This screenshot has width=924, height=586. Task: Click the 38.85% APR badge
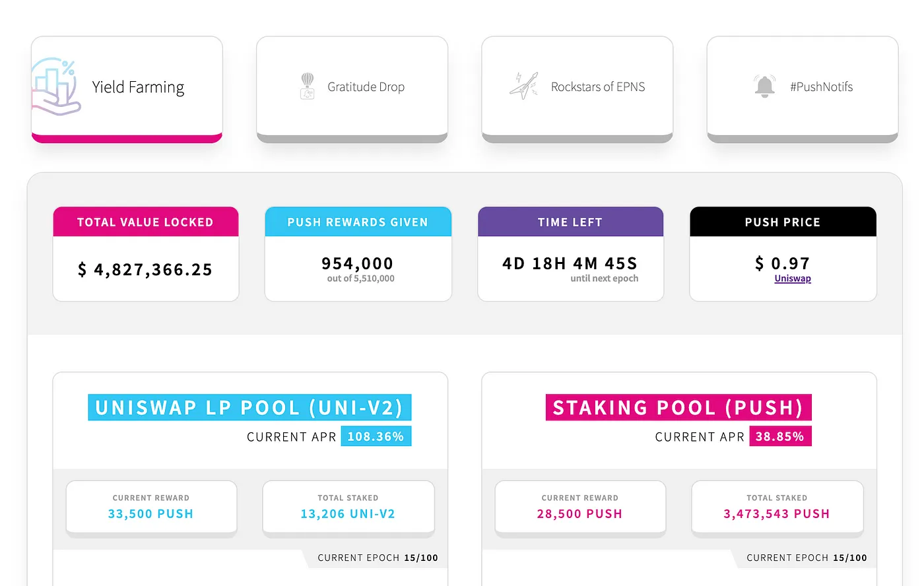tap(781, 436)
